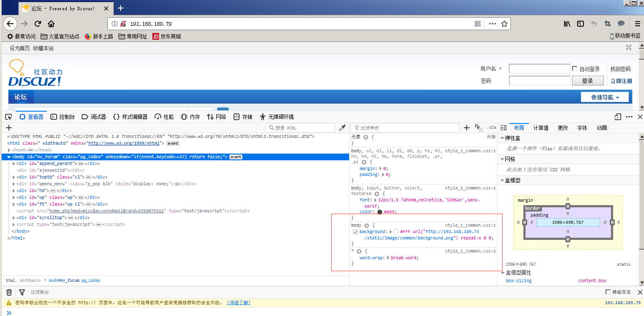644x316 pixels.
Task: Switch to the 计算值 sidebar tab
Action: click(x=541, y=128)
